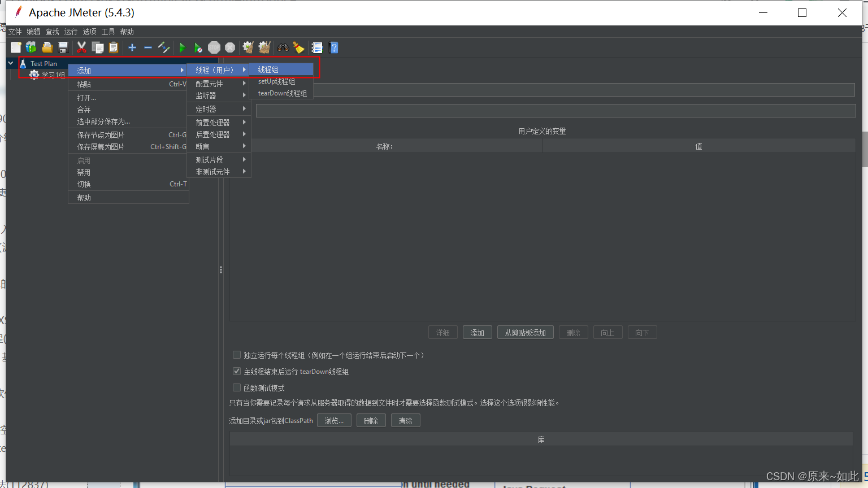Click the Save floppy disk icon
This screenshot has width=868, height=488.
[x=63, y=47]
